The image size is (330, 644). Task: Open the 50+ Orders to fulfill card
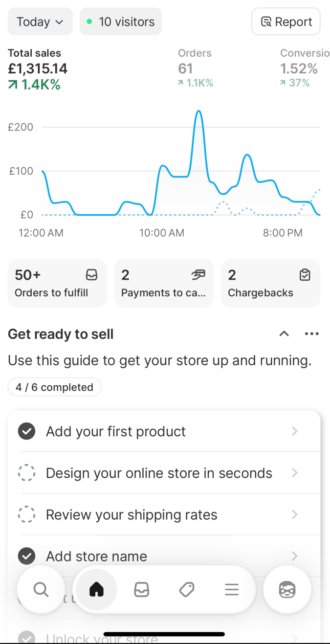(x=57, y=283)
